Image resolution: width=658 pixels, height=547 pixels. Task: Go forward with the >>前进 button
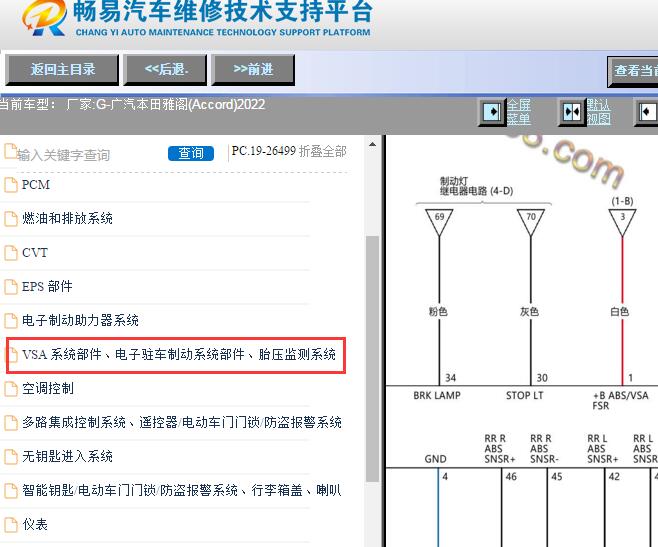tap(253, 70)
